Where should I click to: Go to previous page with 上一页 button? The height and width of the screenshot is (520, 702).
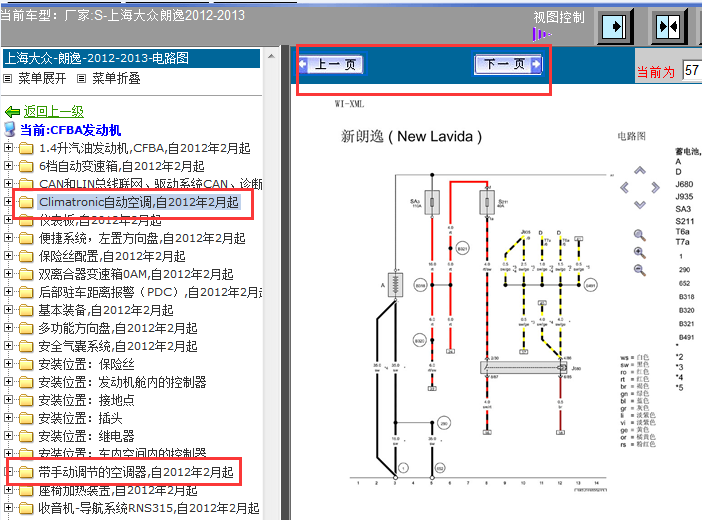pyautogui.click(x=332, y=64)
